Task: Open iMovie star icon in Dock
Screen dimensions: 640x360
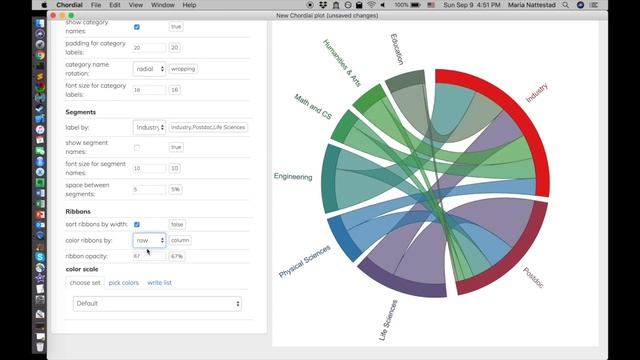Action: coord(40,278)
